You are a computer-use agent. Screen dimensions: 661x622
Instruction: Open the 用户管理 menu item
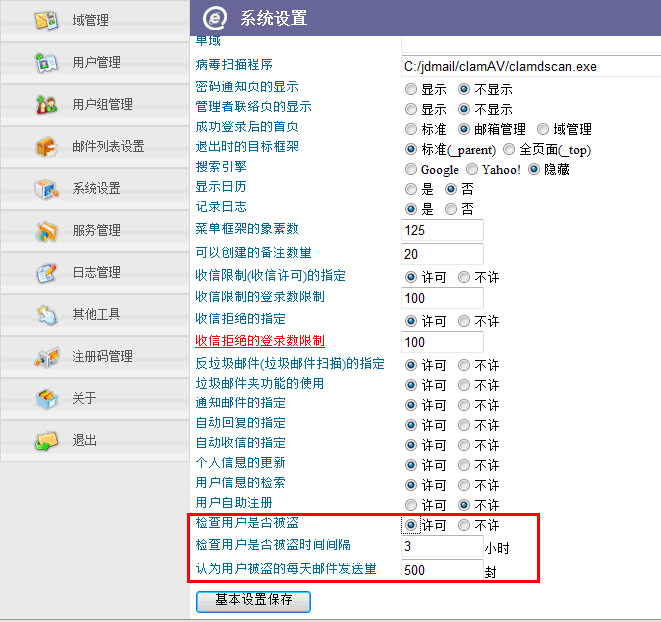(x=95, y=62)
